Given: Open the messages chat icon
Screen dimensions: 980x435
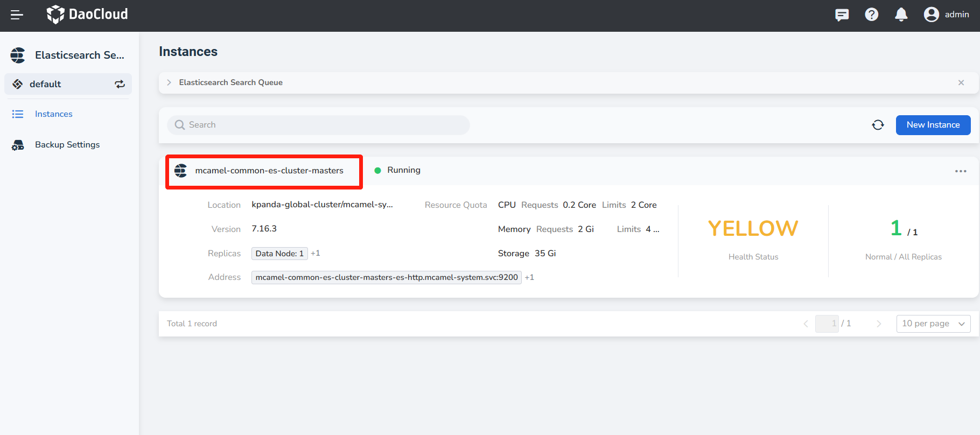Looking at the screenshot, I should click(842, 15).
